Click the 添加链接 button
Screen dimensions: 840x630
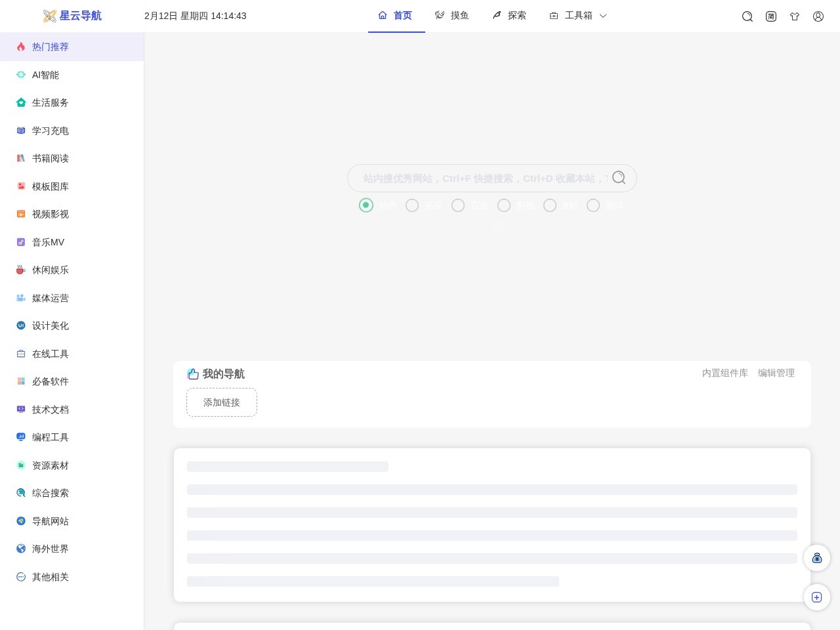click(x=222, y=402)
